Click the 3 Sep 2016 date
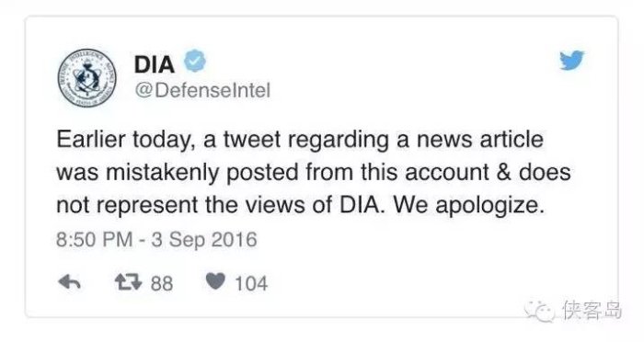 point(204,239)
